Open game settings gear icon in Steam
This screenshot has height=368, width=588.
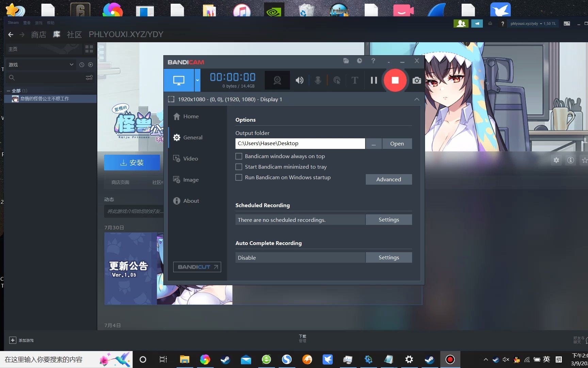tap(556, 160)
